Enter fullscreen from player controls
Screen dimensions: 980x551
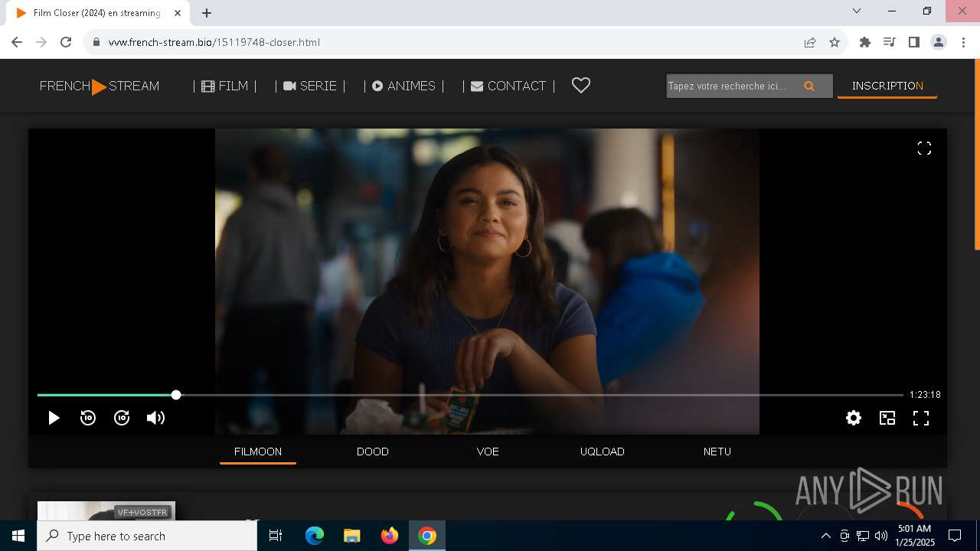pos(921,418)
